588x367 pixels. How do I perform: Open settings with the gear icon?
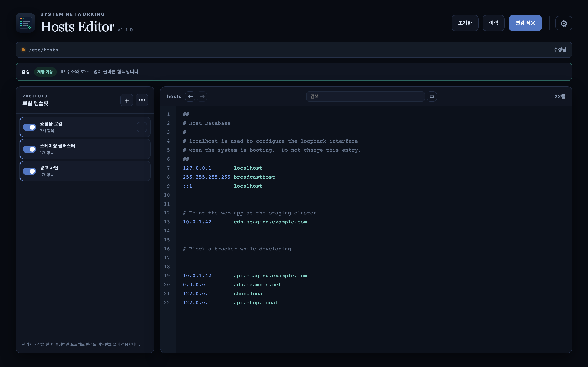[564, 23]
